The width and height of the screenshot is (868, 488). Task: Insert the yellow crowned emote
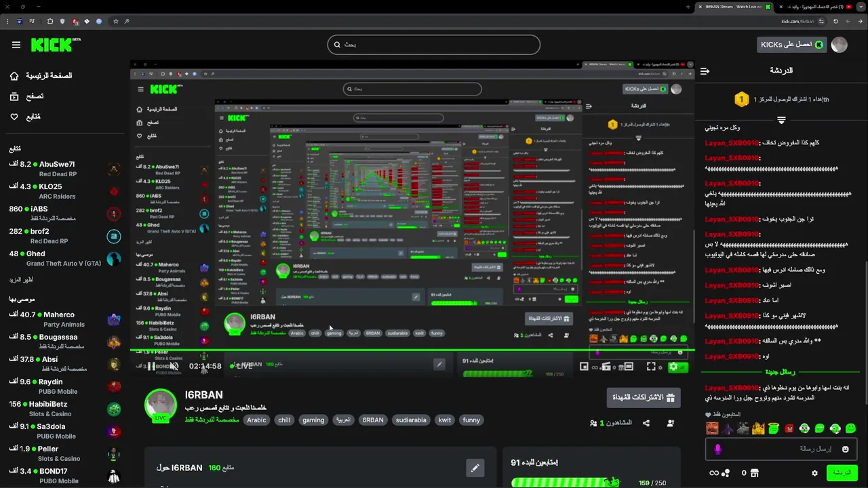(x=758, y=428)
